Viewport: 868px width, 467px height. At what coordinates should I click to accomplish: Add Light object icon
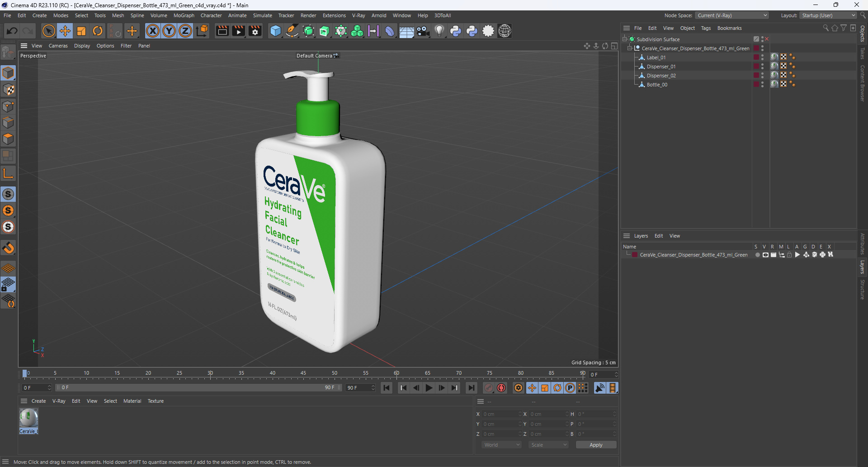(x=439, y=31)
